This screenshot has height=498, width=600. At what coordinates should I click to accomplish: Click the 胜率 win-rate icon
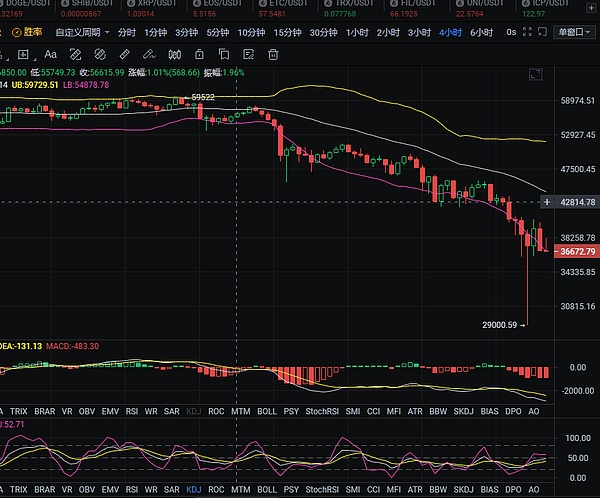tap(27, 32)
